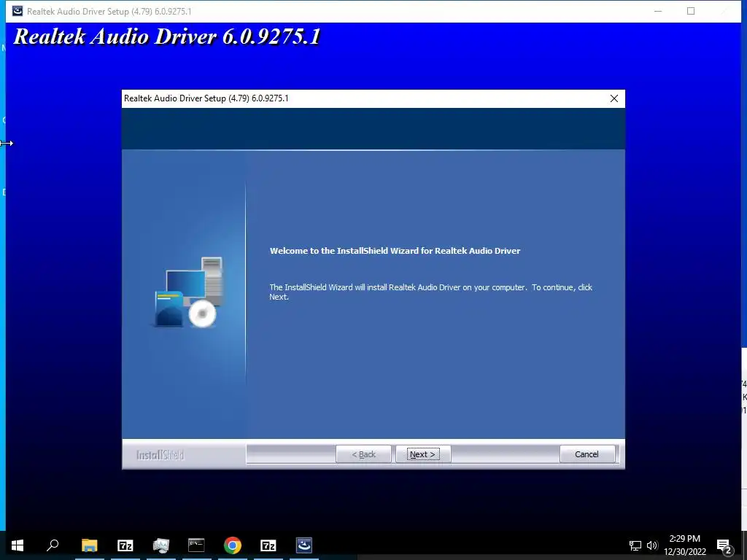The width and height of the screenshot is (747, 560).
Task: Click the date 12/30/2022 in the taskbar
Action: (684, 552)
